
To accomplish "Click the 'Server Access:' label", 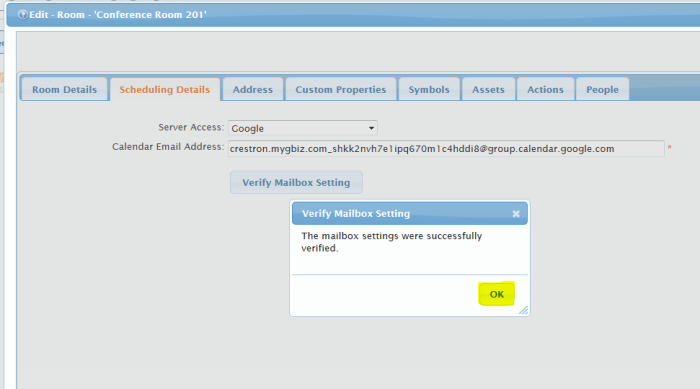I will click(x=191, y=127).
